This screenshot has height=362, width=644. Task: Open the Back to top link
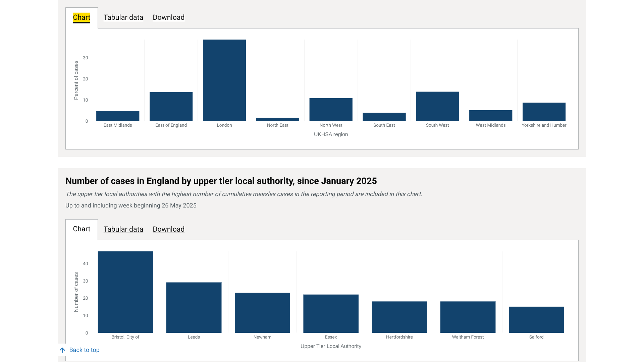(84, 350)
